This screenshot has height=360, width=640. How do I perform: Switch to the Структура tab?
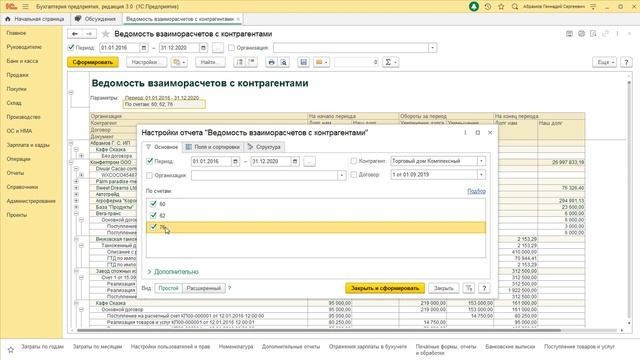coord(264,147)
